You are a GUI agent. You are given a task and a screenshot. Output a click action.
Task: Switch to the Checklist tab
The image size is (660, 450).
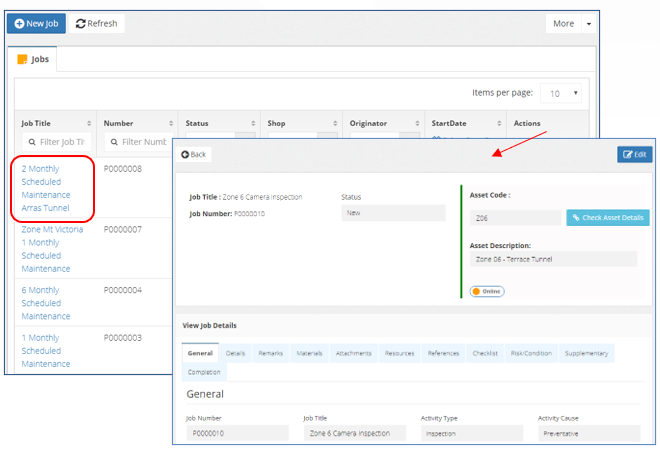[485, 353]
